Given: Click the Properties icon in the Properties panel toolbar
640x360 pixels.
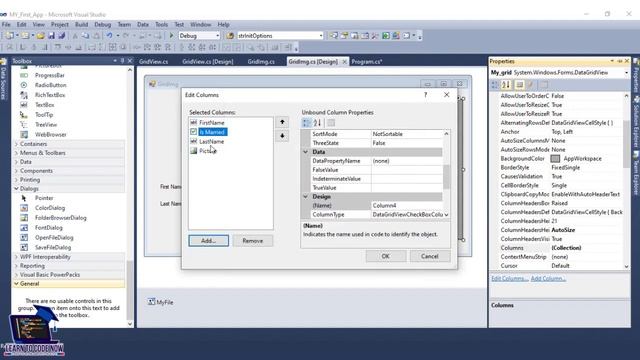Looking at the screenshot, I should (x=519, y=85).
